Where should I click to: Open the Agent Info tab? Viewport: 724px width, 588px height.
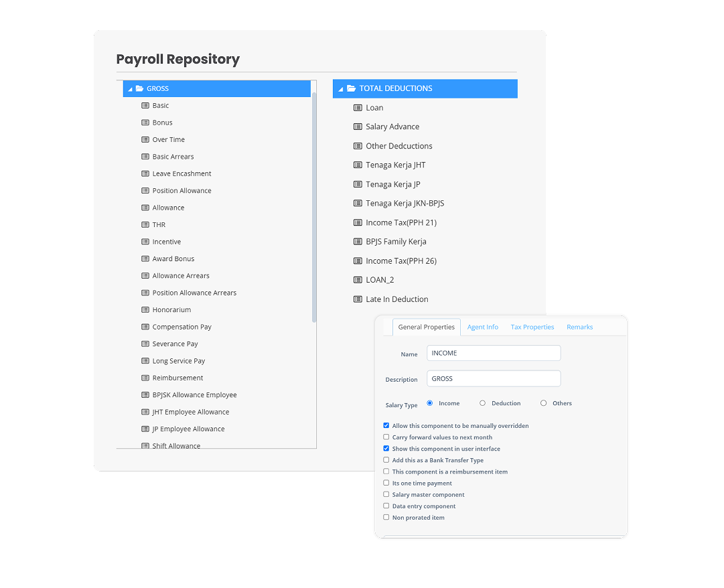[x=482, y=327]
